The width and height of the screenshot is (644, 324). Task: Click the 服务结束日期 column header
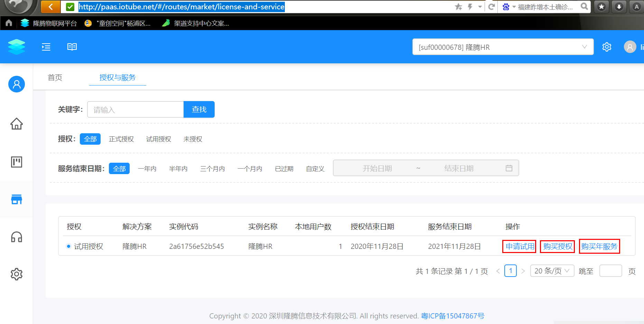pos(450,227)
